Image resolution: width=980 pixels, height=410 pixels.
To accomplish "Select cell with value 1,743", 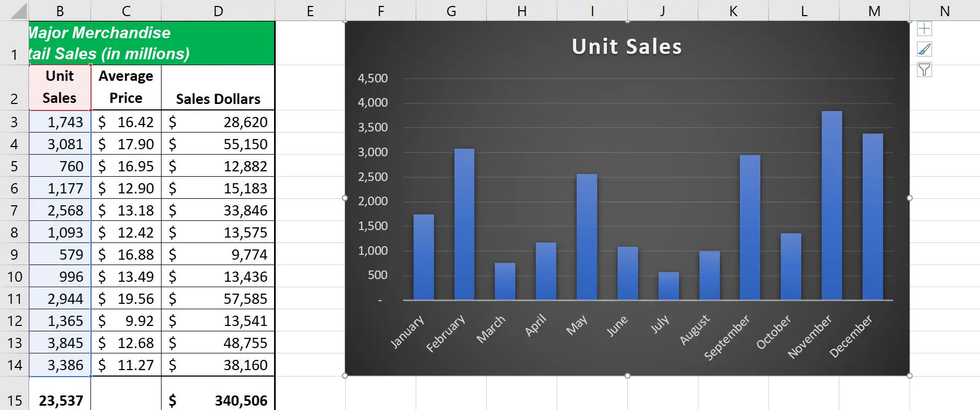I will 60,122.
